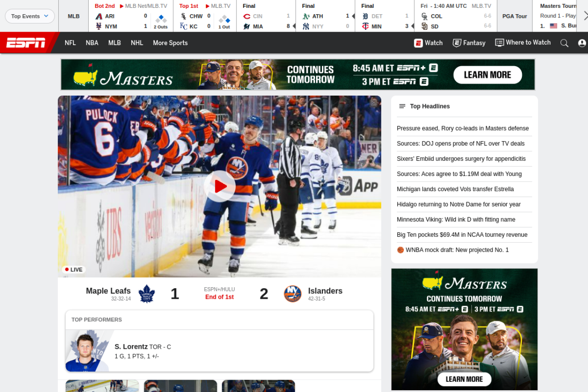The width and height of the screenshot is (588, 392).
Task: Open the search magnifier icon
Action: [x=564, y=43]
